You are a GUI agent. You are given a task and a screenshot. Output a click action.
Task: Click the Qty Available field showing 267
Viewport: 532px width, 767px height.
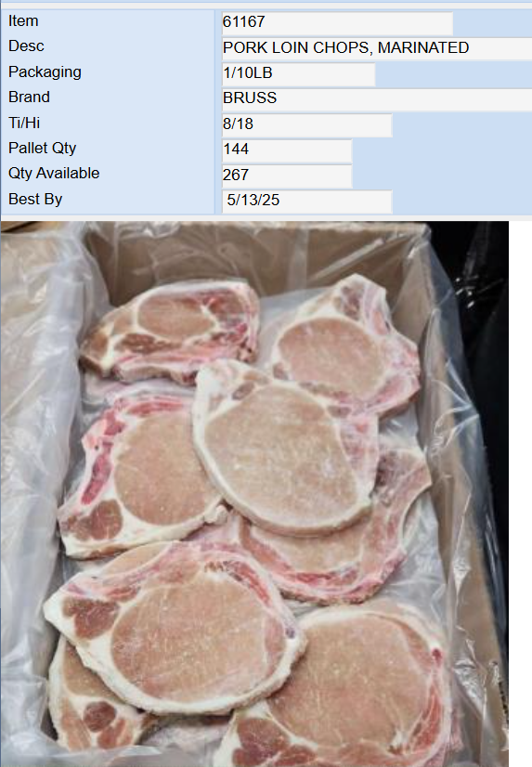pyautogui.click(x=287, y=175)
